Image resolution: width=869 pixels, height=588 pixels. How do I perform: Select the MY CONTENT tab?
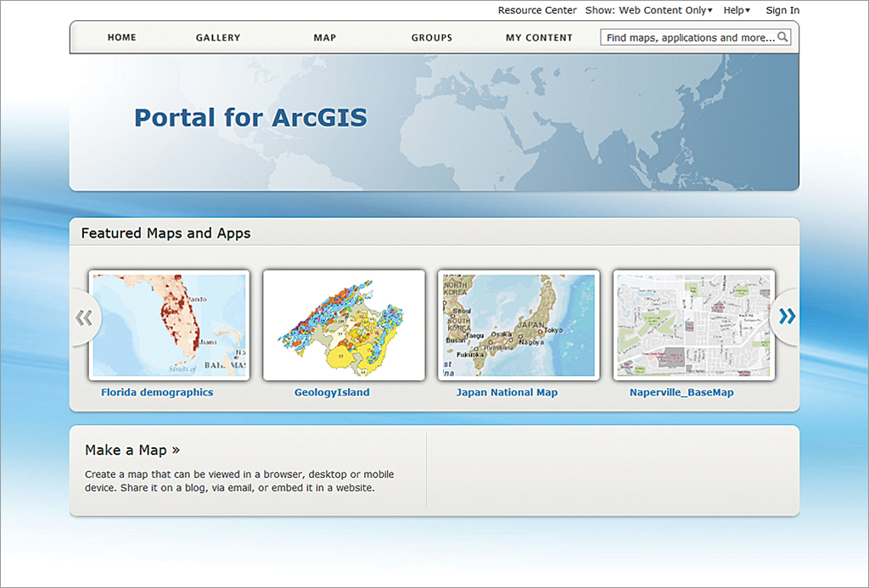pyautogui.click(x=539, y=37)
